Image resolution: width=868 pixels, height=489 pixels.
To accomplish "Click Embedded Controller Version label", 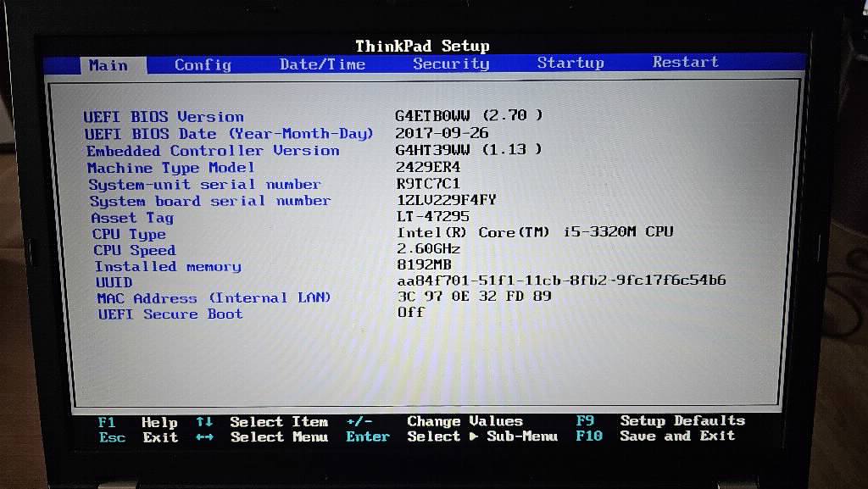I will (213, 151).
